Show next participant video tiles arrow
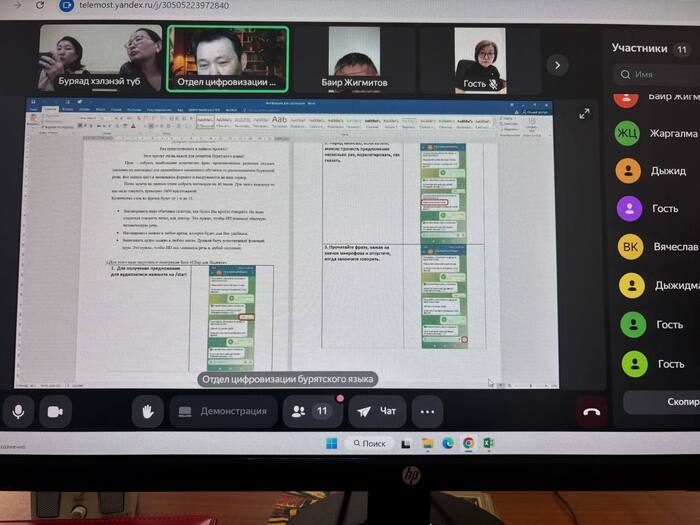This screenshot has height=525, width=700. tap(557, 65)
